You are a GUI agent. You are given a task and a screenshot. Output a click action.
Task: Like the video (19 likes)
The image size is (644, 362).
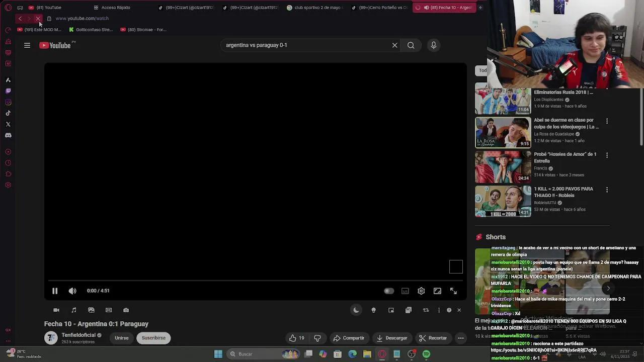click(297, 338)
